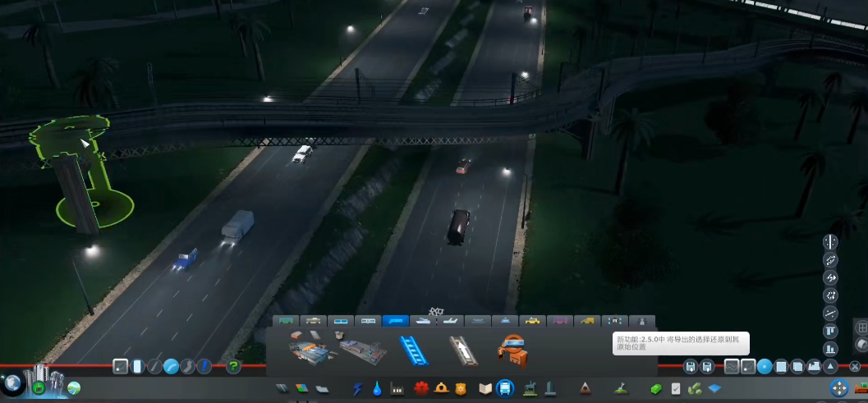
Task: Toggle road snapping square button, left toolbar
Action: click(x=120, y=366)
